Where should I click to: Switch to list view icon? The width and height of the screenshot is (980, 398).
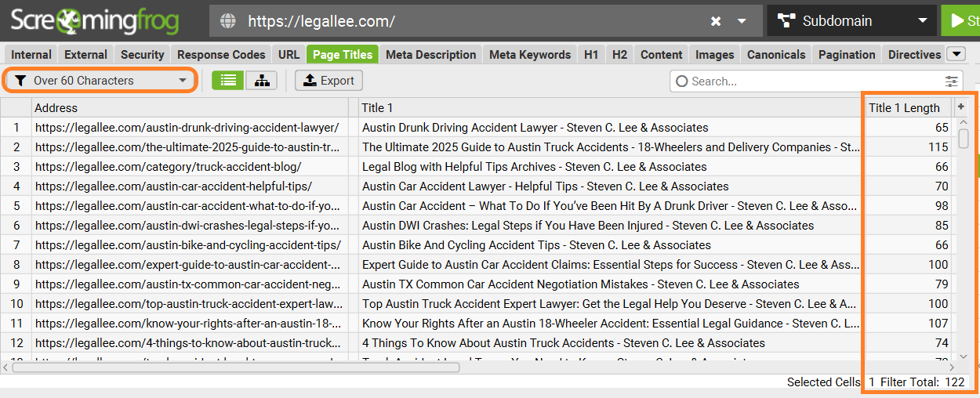tap(227, 80)
